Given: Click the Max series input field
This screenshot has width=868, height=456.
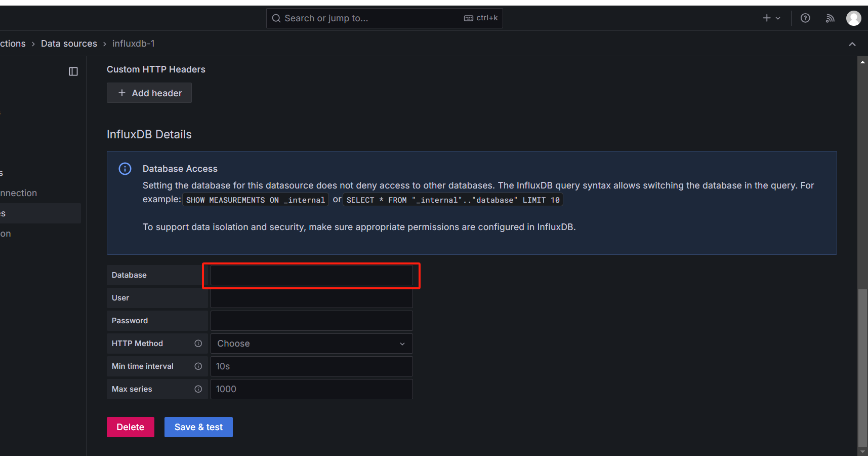Looking at the screenshot, I should click(312, 389).
